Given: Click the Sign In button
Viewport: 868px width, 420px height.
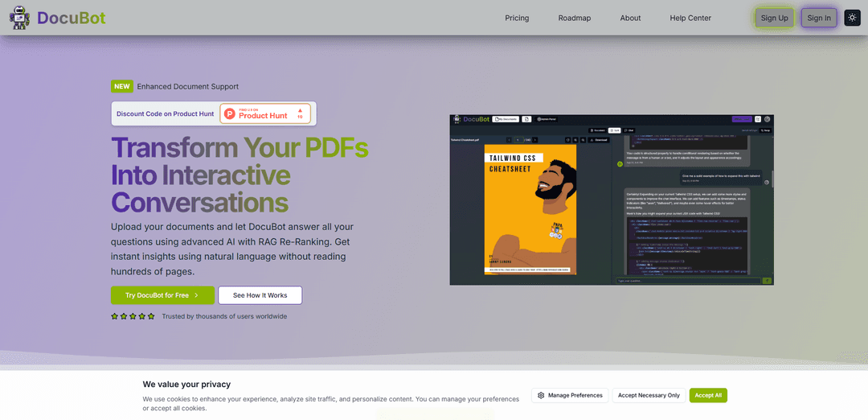Looking at the screenshot, I should pyautogui.click(x=819, y=18).
